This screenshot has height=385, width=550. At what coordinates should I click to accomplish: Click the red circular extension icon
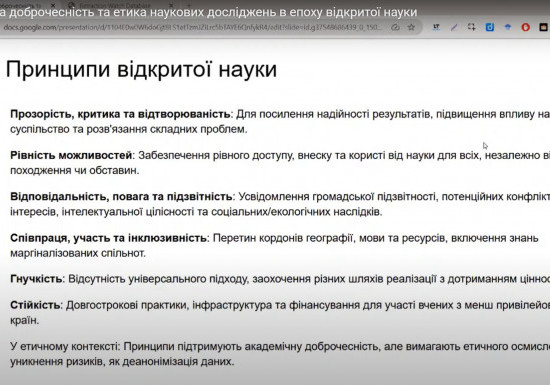[525, 27]
